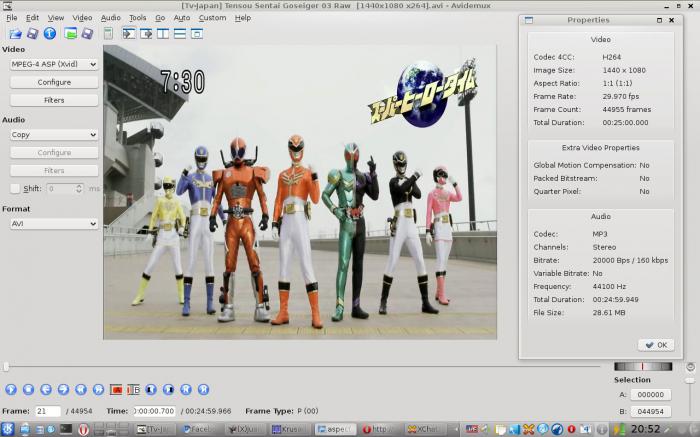Open a video file with folder icon
The image size is (700, 437).
click(15, 33)
